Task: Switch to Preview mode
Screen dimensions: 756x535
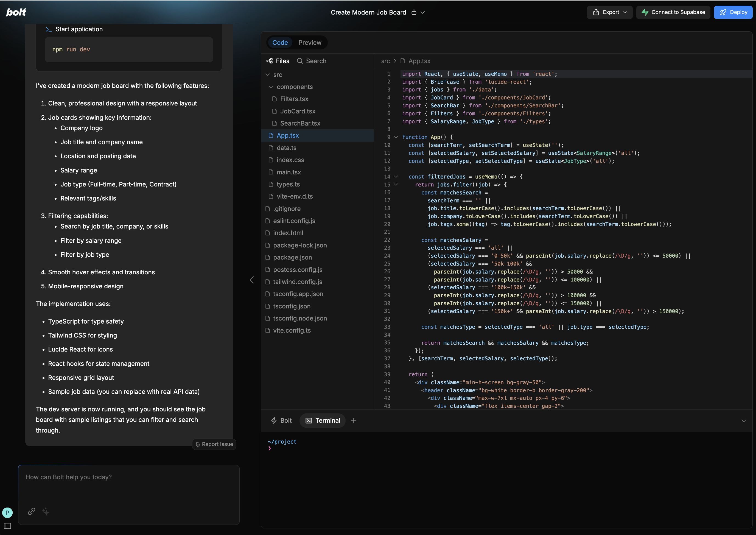Action: (x=310, y=42)
